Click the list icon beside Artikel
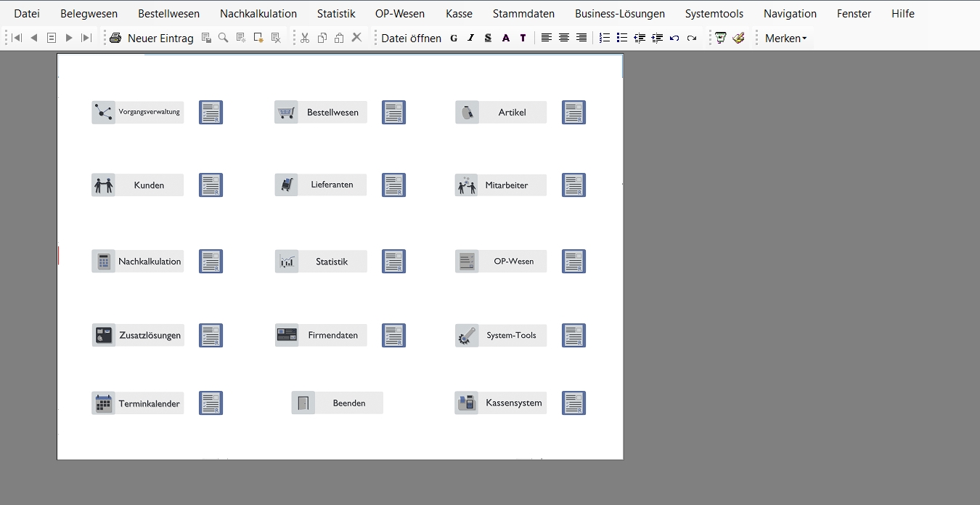 coord(573,112)
